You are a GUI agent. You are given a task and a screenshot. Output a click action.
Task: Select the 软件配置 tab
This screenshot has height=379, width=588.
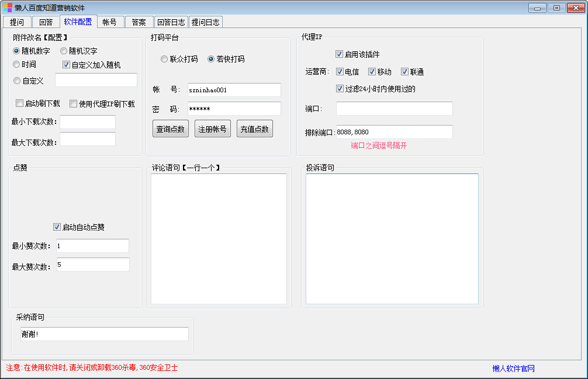78,22
